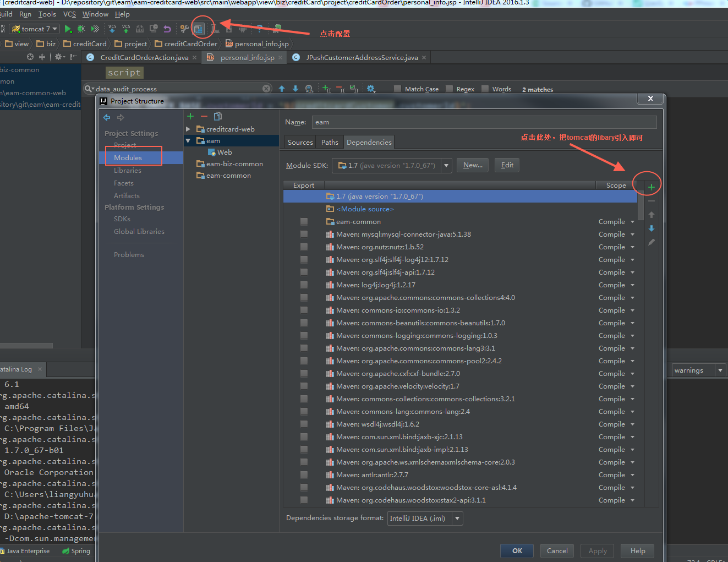The height and width of the screenshot is (562, 728).
Task: Open the find bar settings gear
Action: pyautogui.click(x=371, y=89)
